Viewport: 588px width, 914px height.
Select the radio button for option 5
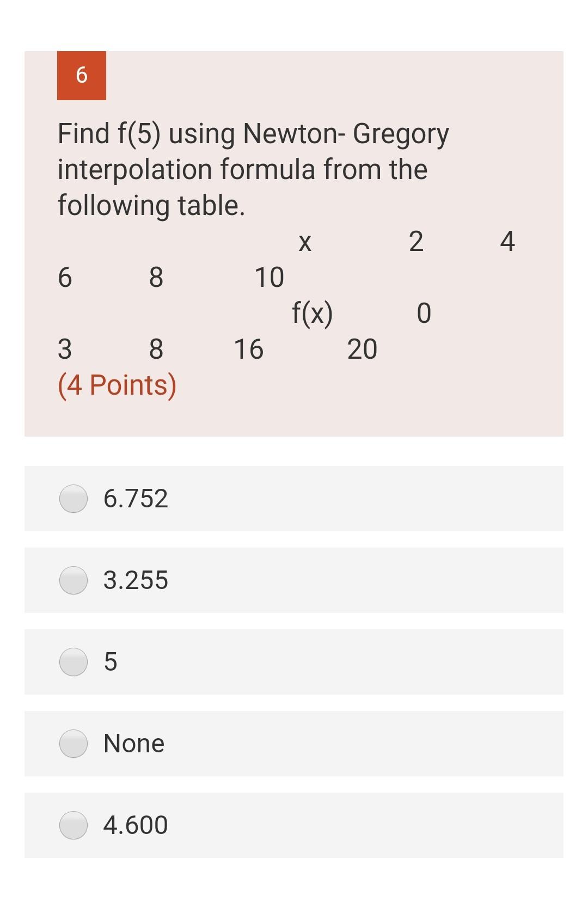point(73,662)
